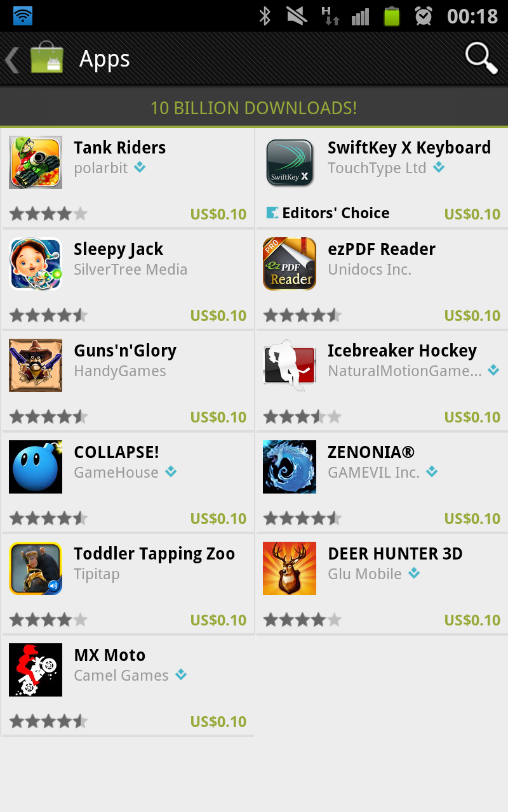Tap the 10 BILLION DOWNLOADS banner

click(254, 108)
